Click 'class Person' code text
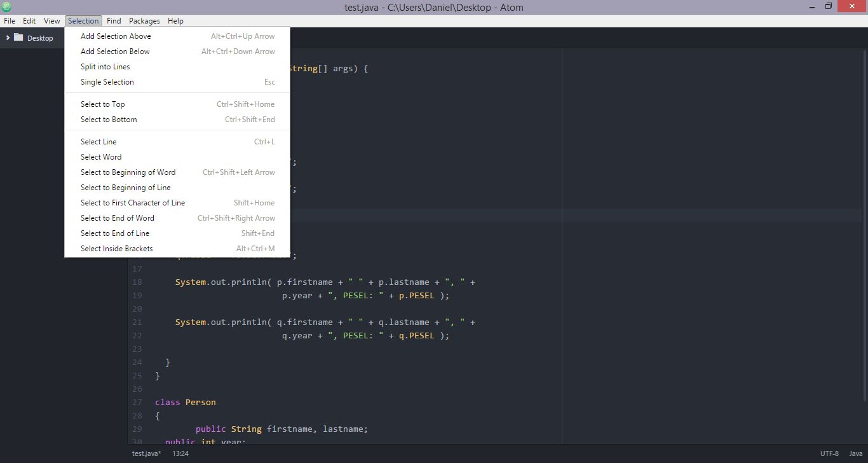The width and height of the screenshot is (868, 463). point(186,403)
